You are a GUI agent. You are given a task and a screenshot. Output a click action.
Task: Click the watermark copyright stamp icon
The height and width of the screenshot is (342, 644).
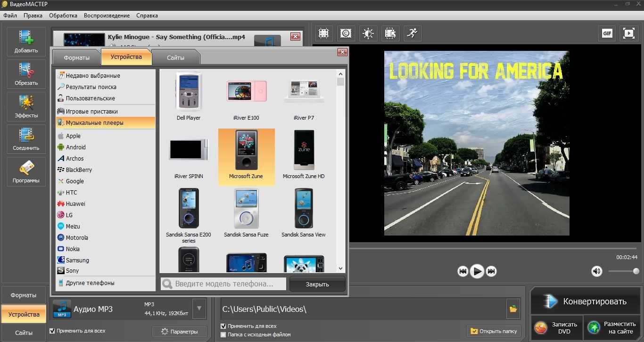click(346, 33)
